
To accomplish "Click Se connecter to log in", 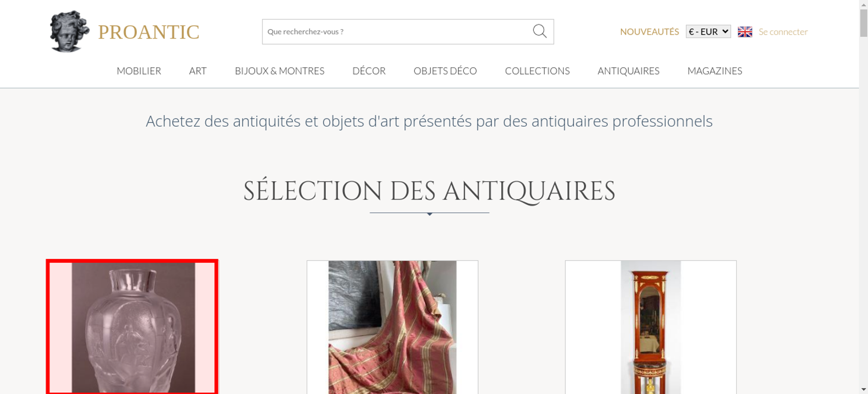I will click(x=783, y=32).
